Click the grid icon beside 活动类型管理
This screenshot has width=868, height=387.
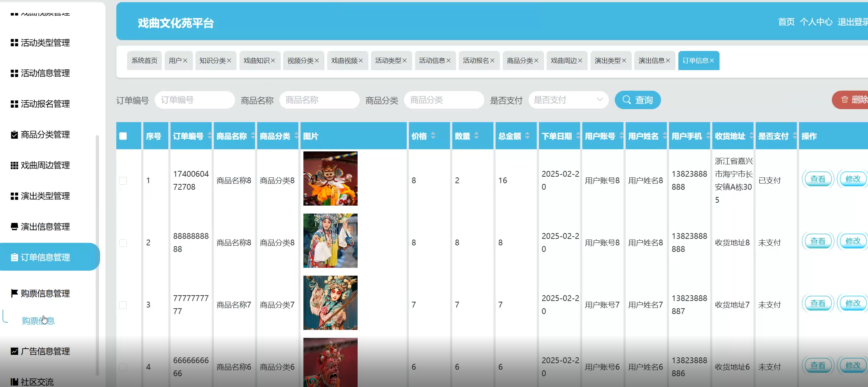pos(14,43)
